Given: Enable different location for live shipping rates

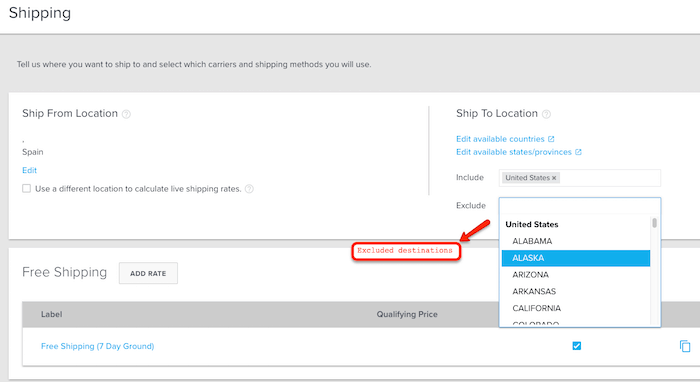Looking at the screenshot, I should pos(27,188).
